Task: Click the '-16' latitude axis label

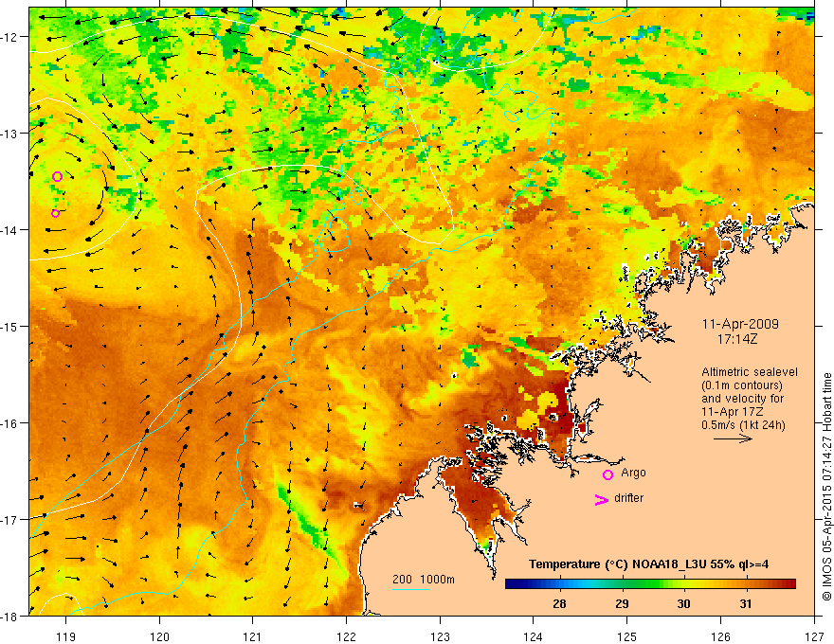Action: tap(9, 423)
